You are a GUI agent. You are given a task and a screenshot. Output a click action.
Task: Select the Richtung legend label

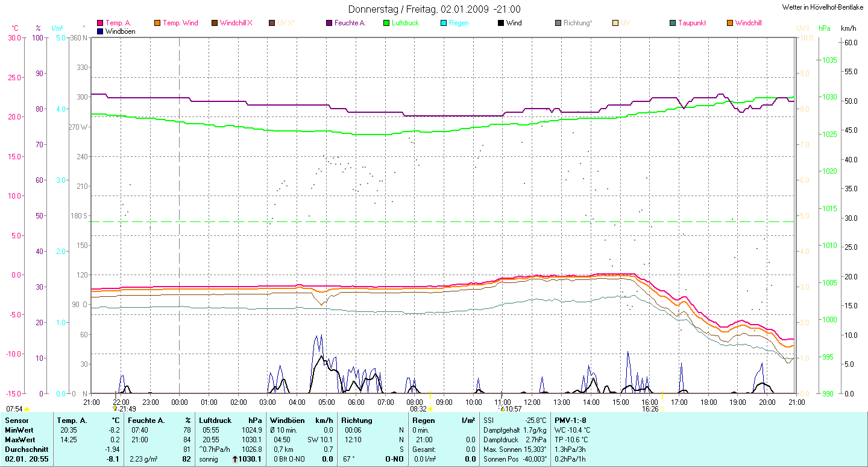[x=577, y=24]
